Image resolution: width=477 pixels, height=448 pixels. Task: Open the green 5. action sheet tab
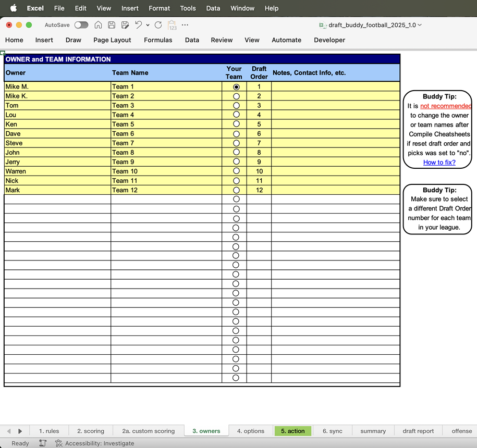292,431
